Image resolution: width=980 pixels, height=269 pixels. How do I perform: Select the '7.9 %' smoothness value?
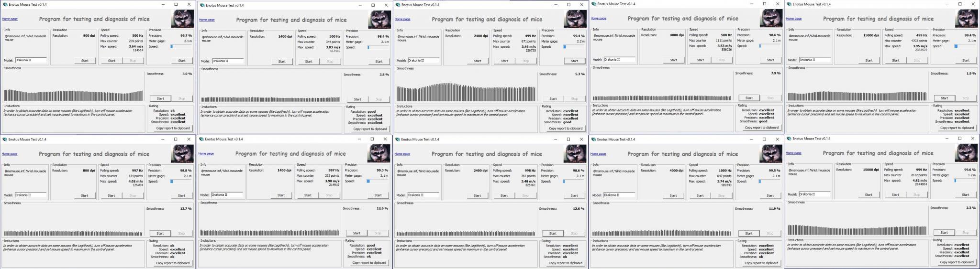click(x=776, y=73)
